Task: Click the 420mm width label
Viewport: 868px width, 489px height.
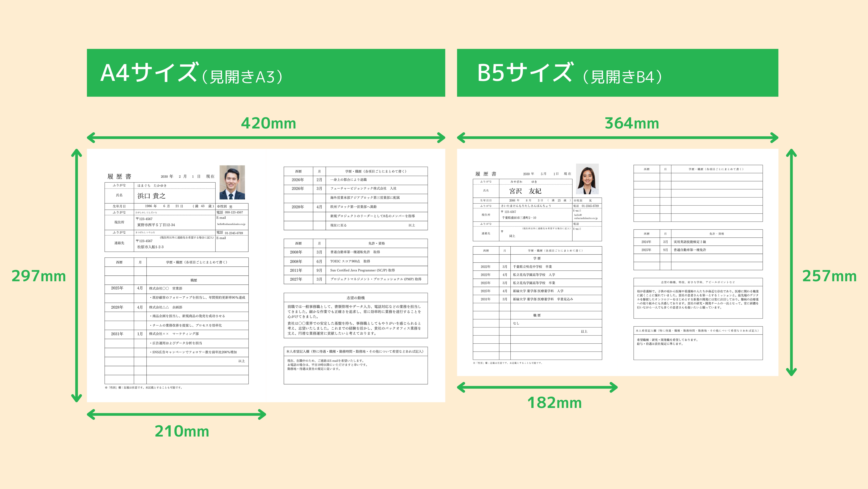Action: pyautogui.click(x=268, y=123)
